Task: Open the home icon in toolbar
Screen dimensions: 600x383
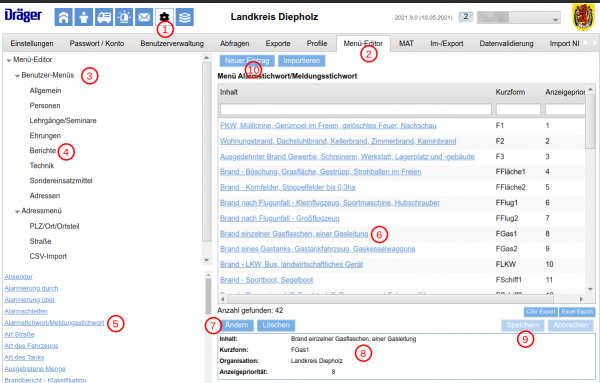Action: [x=63, y=17]
